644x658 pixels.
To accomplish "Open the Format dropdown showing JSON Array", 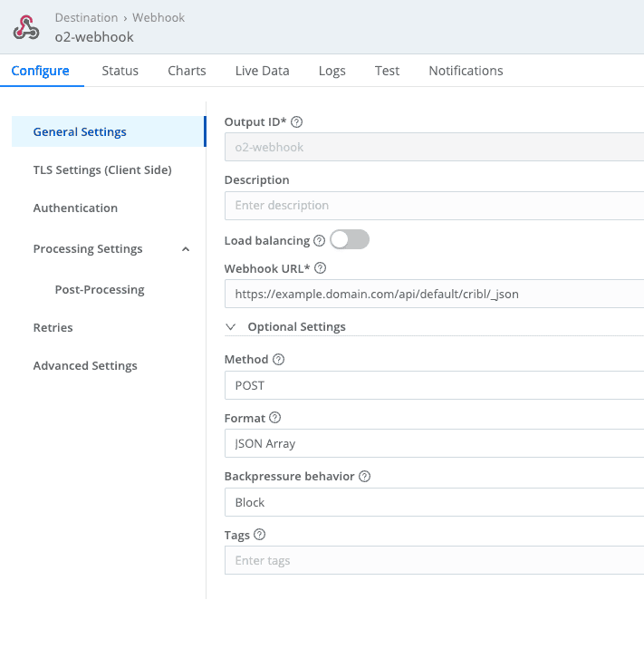I will [435, 444].
